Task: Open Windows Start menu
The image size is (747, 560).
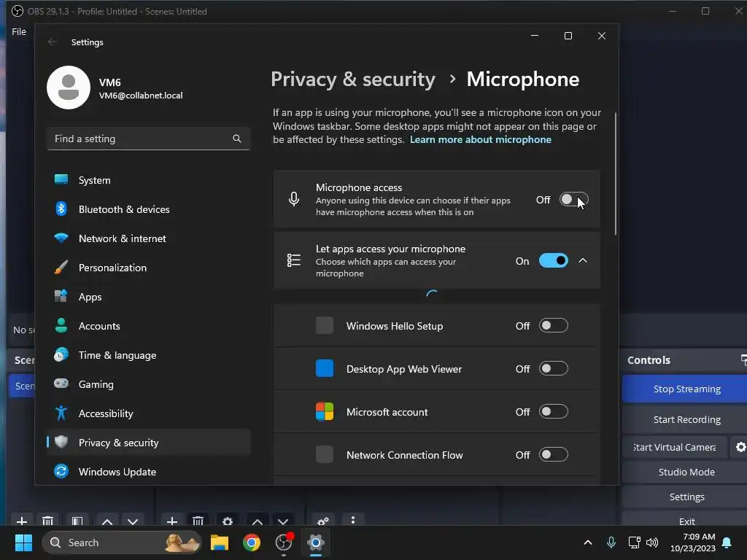Action: click(23, 542)
